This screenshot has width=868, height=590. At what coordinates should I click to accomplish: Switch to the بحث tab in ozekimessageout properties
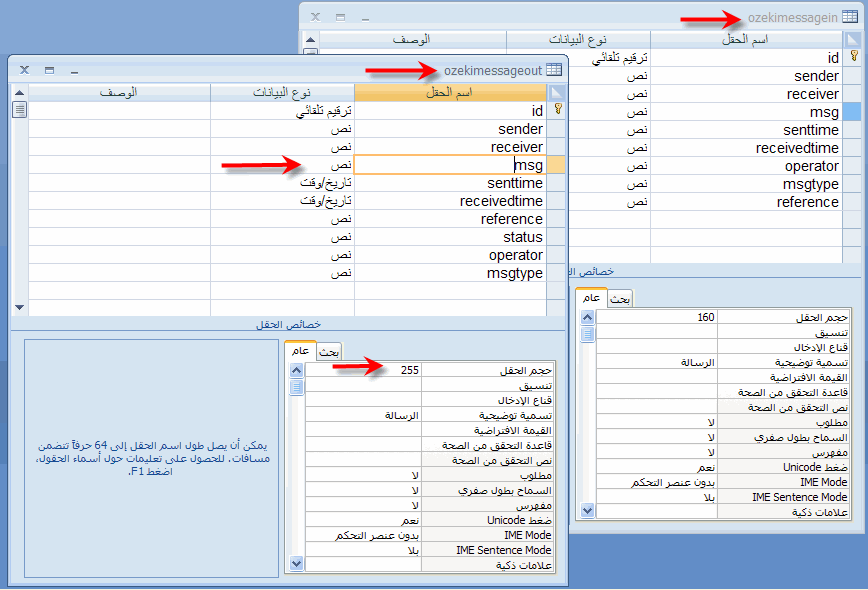pos(329,352)
